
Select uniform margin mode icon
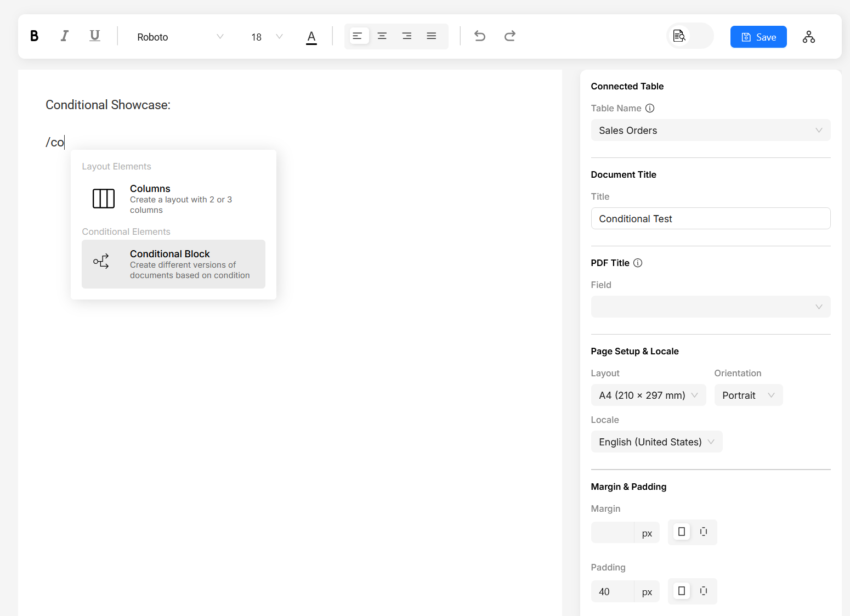682,532
